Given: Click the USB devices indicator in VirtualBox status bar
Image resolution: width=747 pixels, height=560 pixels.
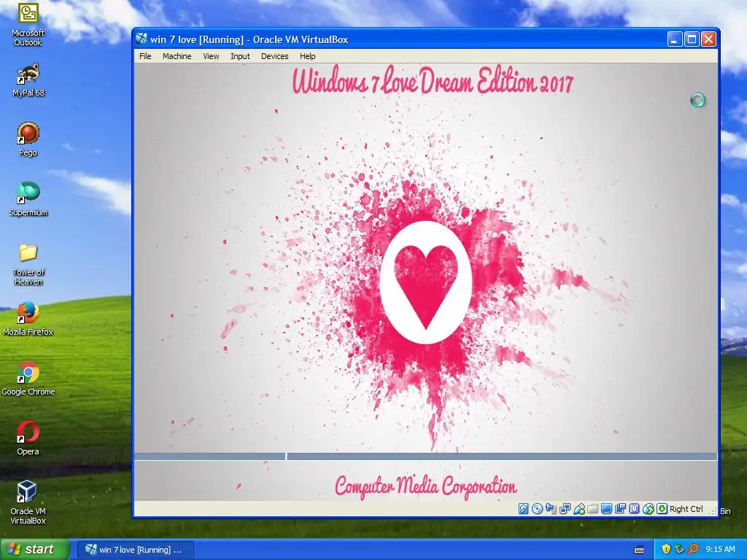Looking at the screenshot, I should (578, 509).
